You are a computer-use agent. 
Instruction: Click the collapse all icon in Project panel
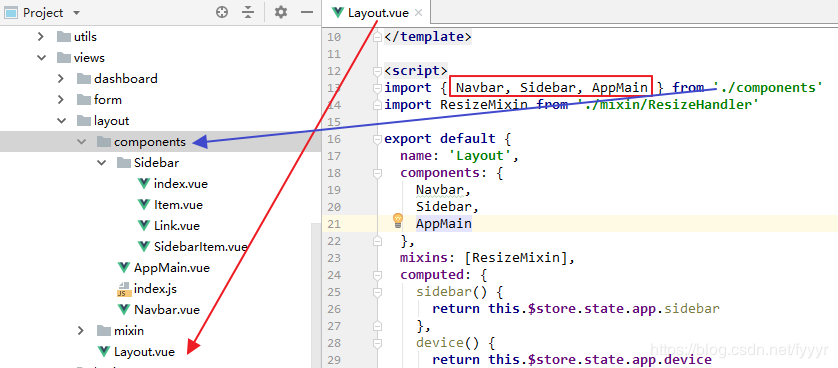(x=247, y=12)
